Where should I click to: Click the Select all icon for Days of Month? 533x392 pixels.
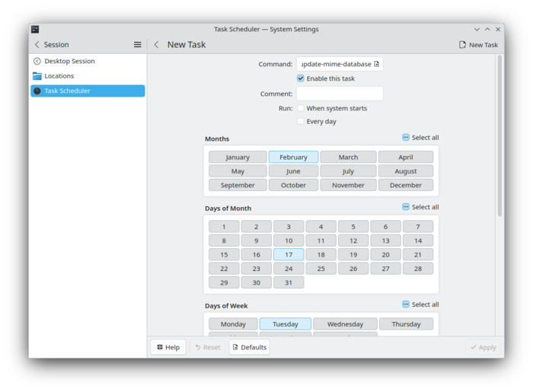coord(406,206)
